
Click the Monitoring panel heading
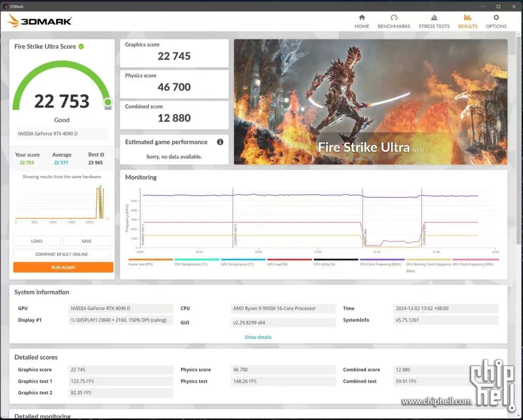click(140, 177)
